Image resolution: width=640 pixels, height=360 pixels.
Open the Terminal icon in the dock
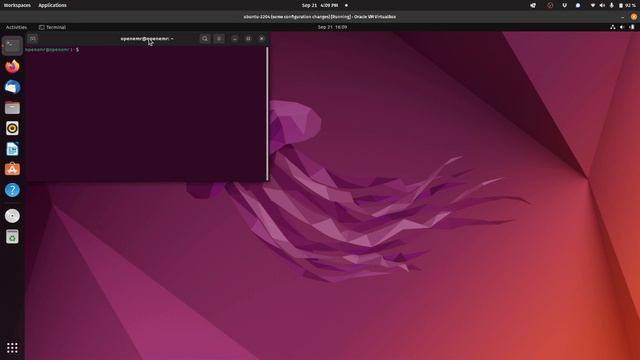pyautogui.click(x=12, y=45)
